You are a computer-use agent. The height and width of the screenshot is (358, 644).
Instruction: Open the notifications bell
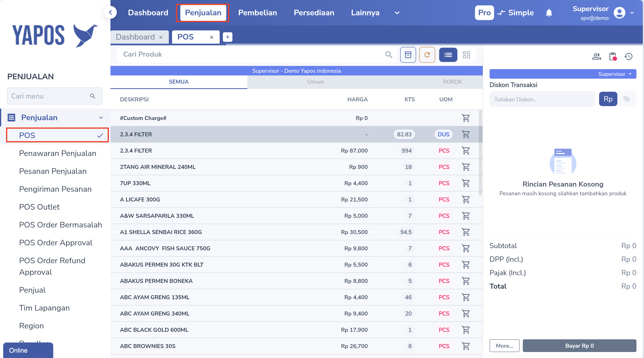(549, 13)
